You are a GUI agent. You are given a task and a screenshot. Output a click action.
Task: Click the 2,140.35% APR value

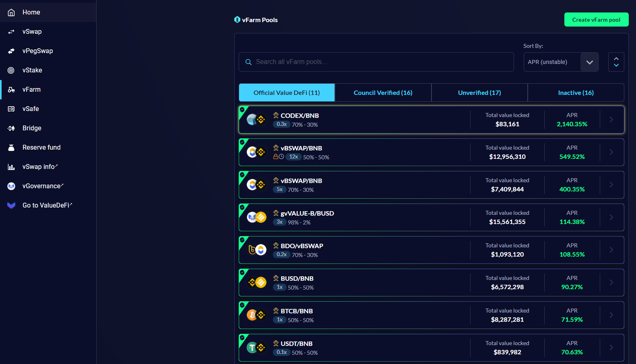coord(572,124)
